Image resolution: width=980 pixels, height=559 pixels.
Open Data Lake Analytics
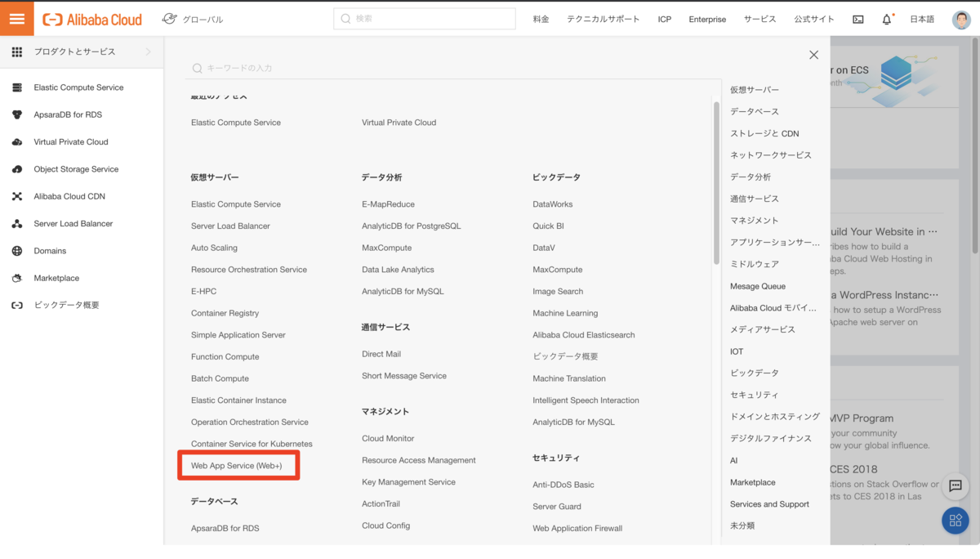point(398,270)
